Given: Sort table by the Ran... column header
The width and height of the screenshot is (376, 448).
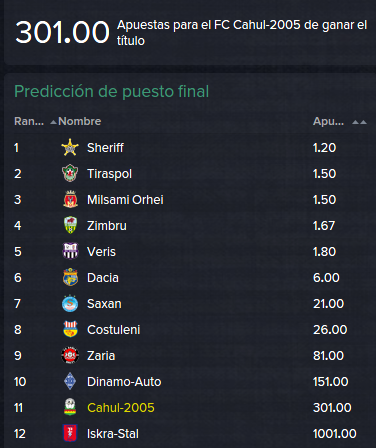Looking at the screenshot, I should coord(29,121).
